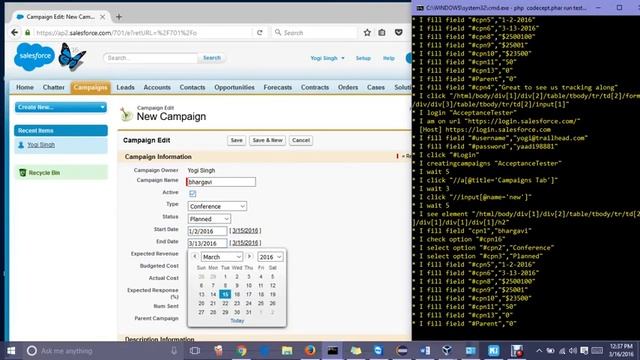Image resolution: width=640 pixels, height=360 pixels.
Task: Open the Firefox library clipboard icon
Action: click(382, 32)
